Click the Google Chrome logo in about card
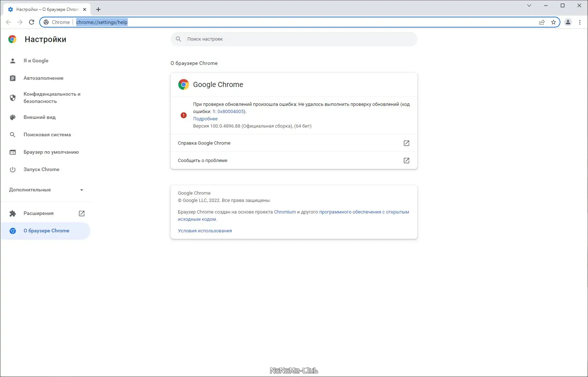 (x=184, y=84)
